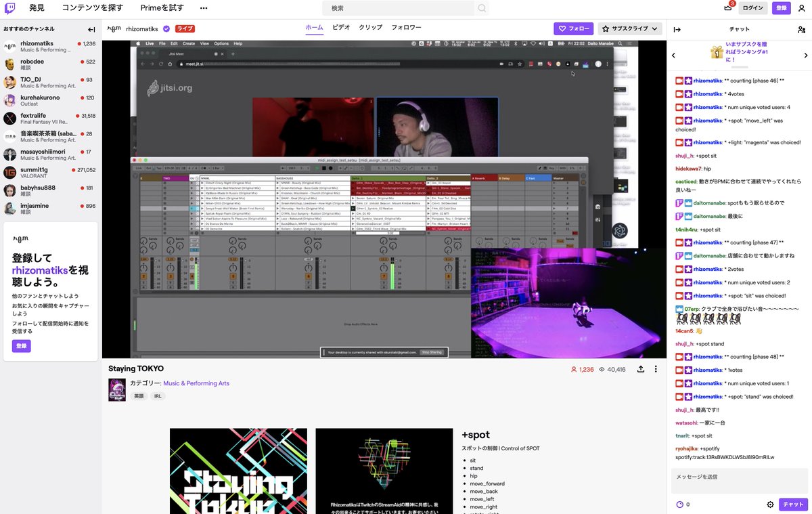Click the IRL tag
812x514 pixels.
coord(158,396)
